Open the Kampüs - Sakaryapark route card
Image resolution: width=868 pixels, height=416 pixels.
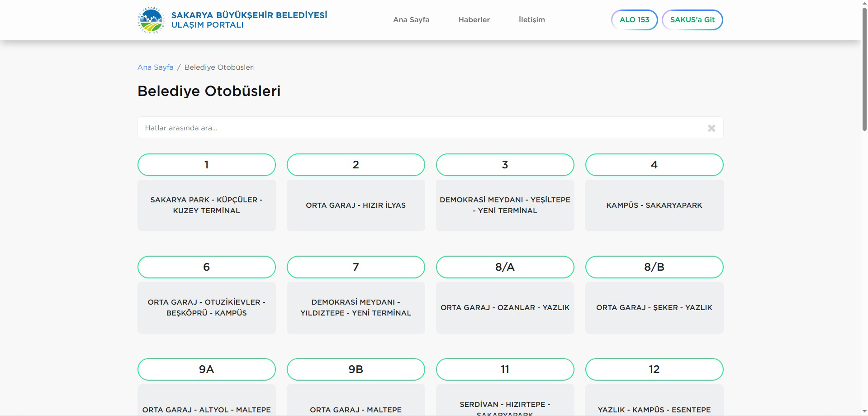tap(654, 206)
